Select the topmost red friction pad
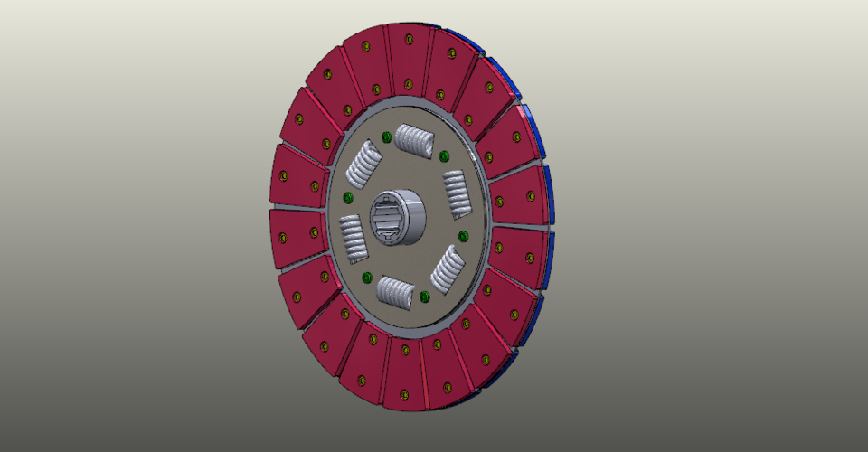The width and height of the screenshot is (868, 452). 408,56
